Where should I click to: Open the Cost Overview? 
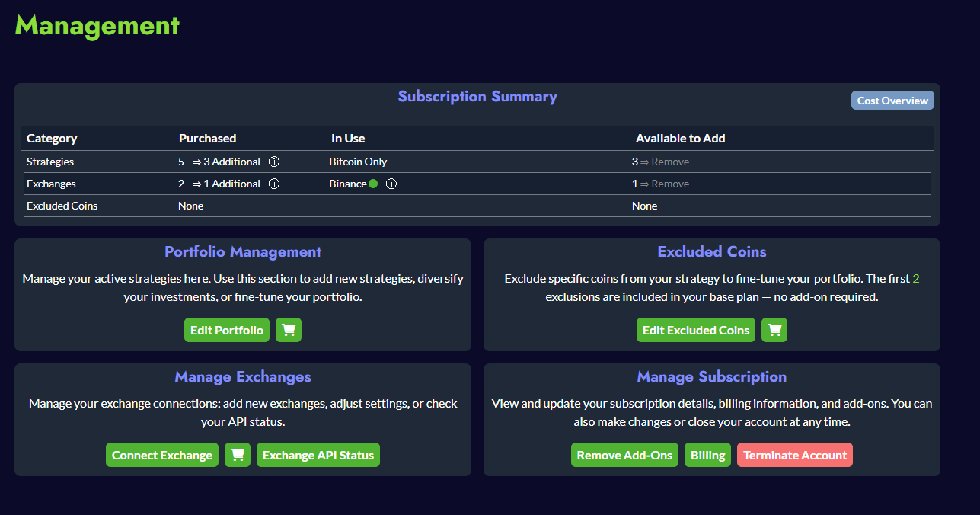[x=892, y=101]
